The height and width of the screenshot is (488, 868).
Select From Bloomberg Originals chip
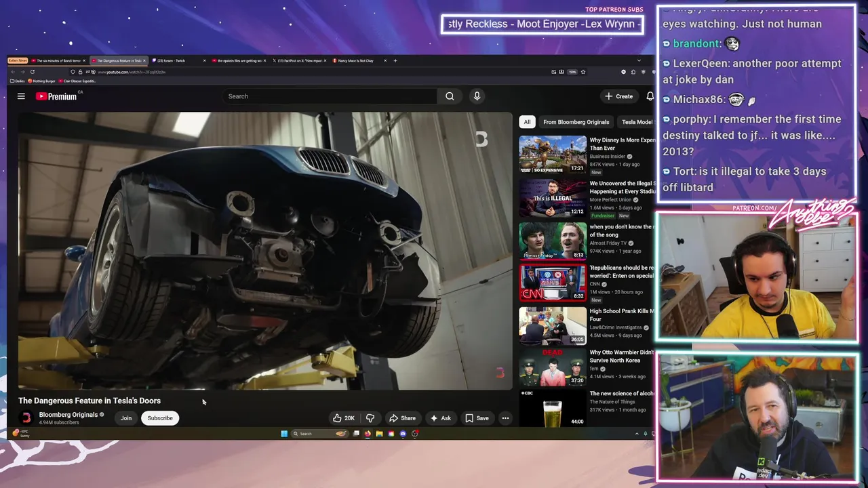(576, 122)
